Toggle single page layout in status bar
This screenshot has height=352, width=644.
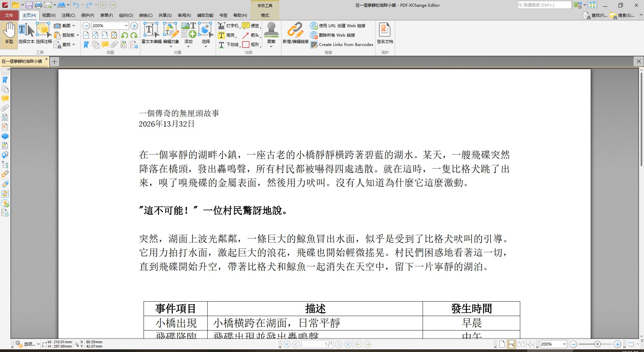coord(502,344)
